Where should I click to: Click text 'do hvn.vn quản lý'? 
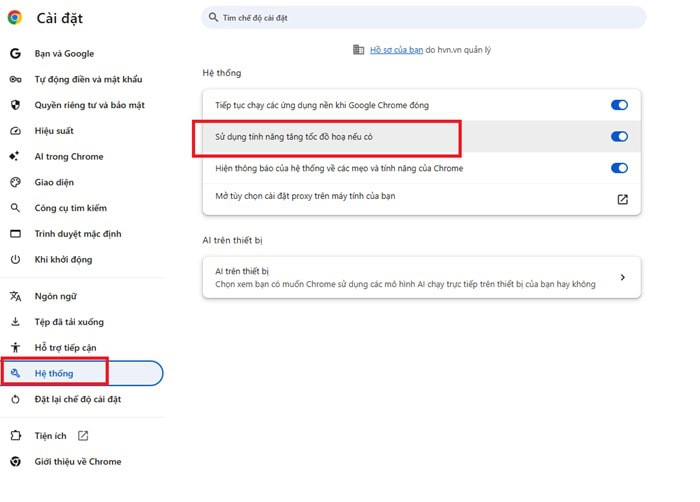(458, 50)
